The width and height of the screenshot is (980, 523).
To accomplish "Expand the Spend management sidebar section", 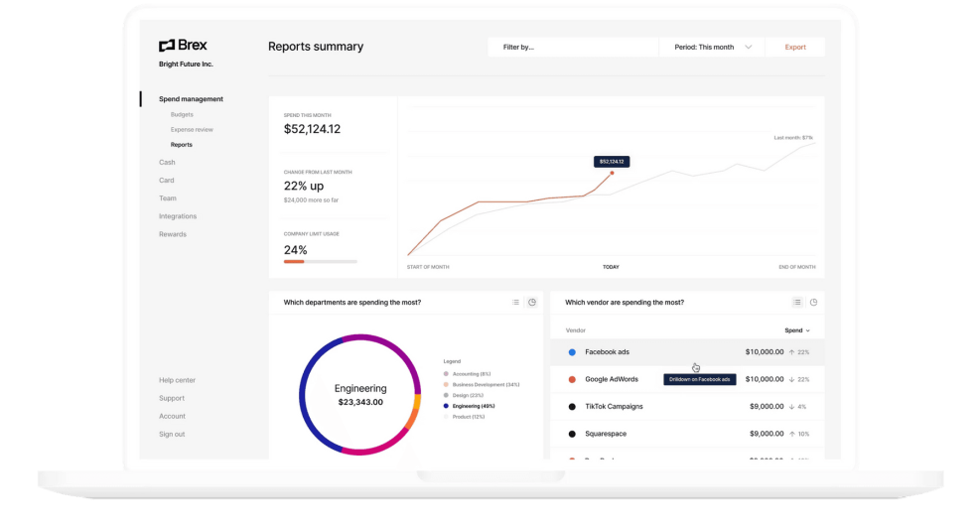I will (191, 99).
